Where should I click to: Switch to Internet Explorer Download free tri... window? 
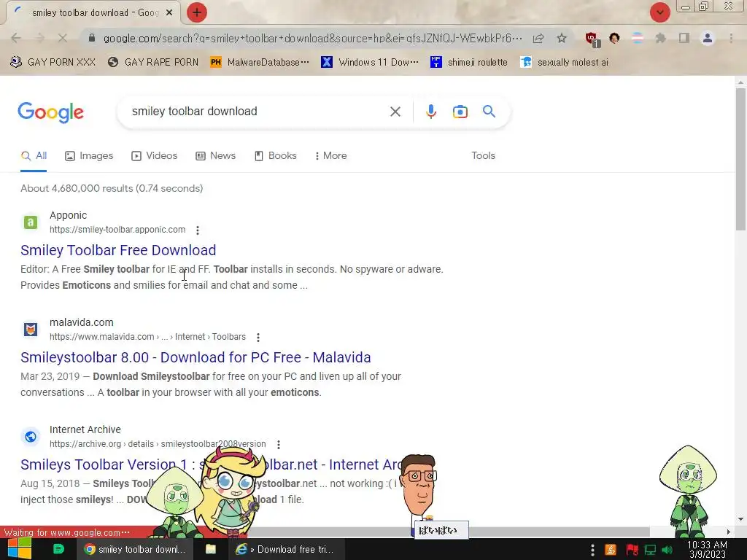(x=285, y=549)
